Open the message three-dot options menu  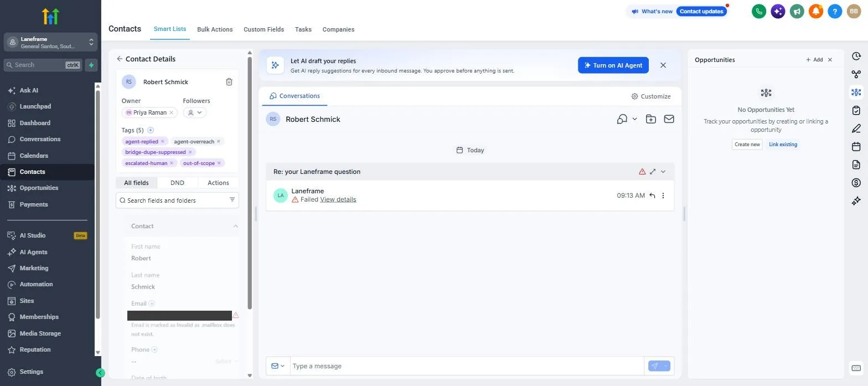click(663, 195)
